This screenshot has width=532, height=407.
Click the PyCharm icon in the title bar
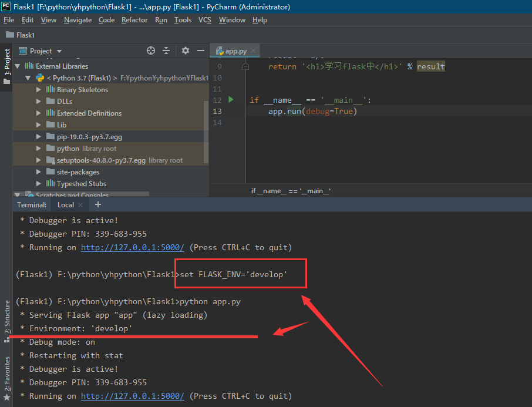click(x=6, y=6)
